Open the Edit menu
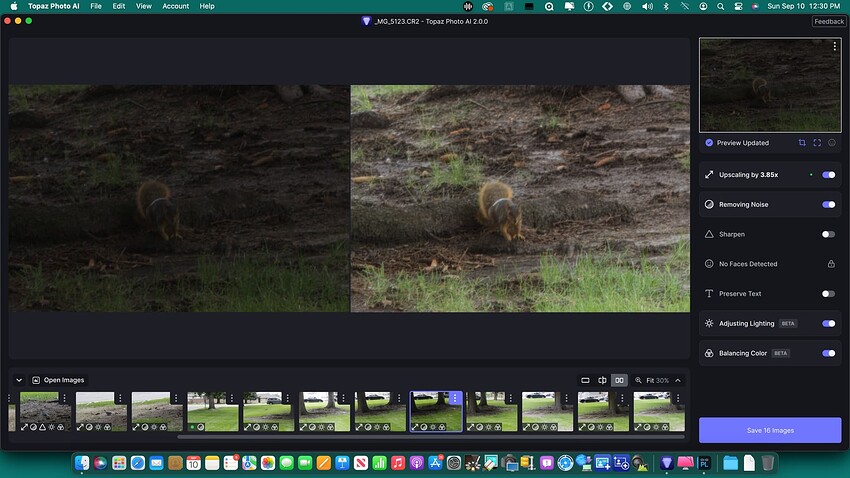Screen dimensions: 850x478 click(119, 6)
